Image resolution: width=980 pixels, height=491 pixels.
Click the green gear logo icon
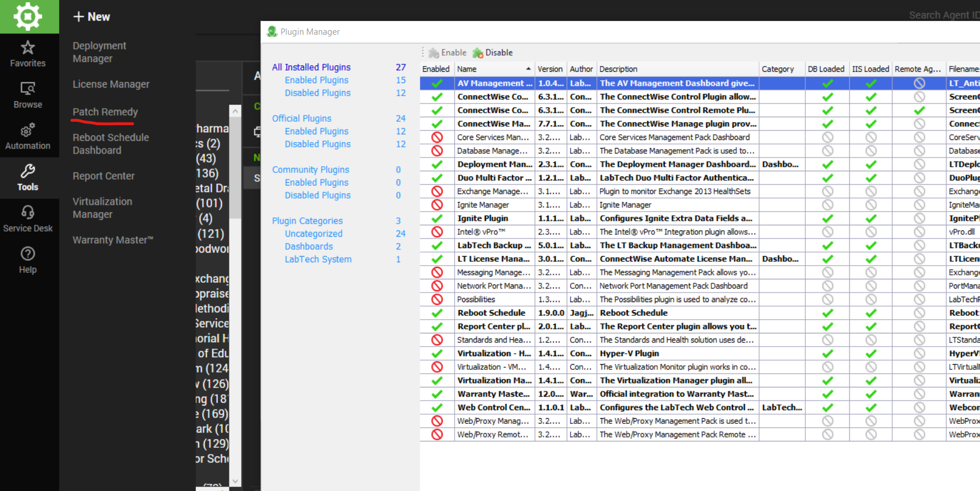point(28,16)
